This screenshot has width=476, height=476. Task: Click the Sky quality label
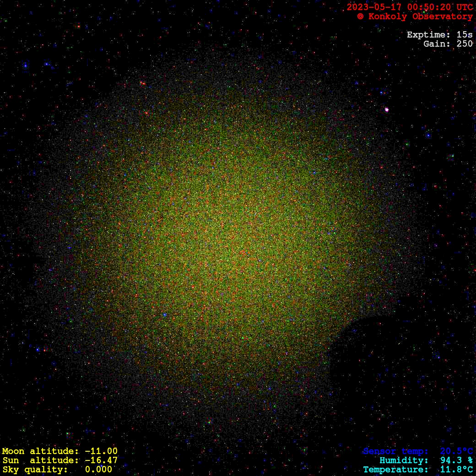point(35,470)
